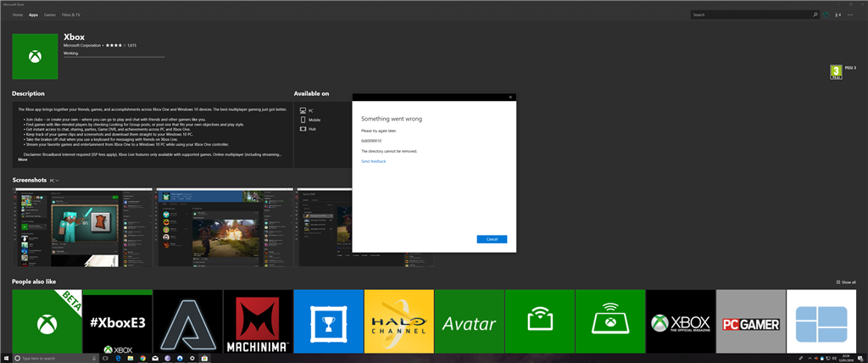Launch Microsoft Edge from taskbar
The height and width of the screenshot is (363, 868).
coord(118,358)
